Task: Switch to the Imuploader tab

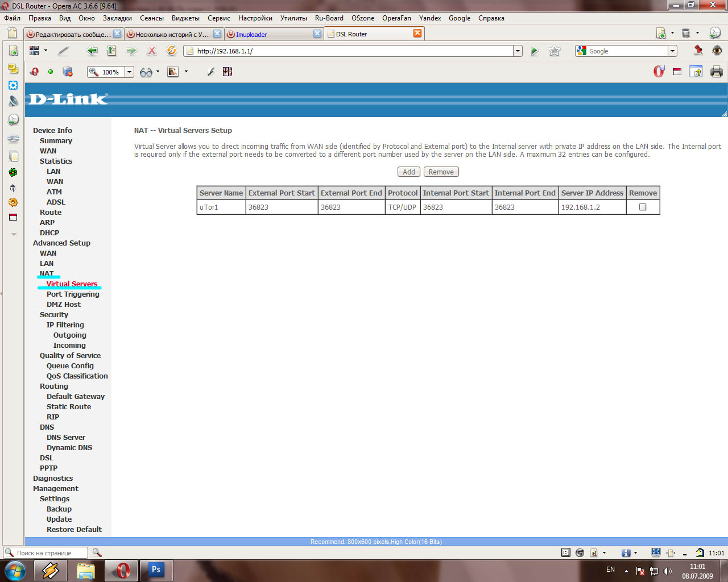Action: 274,34
